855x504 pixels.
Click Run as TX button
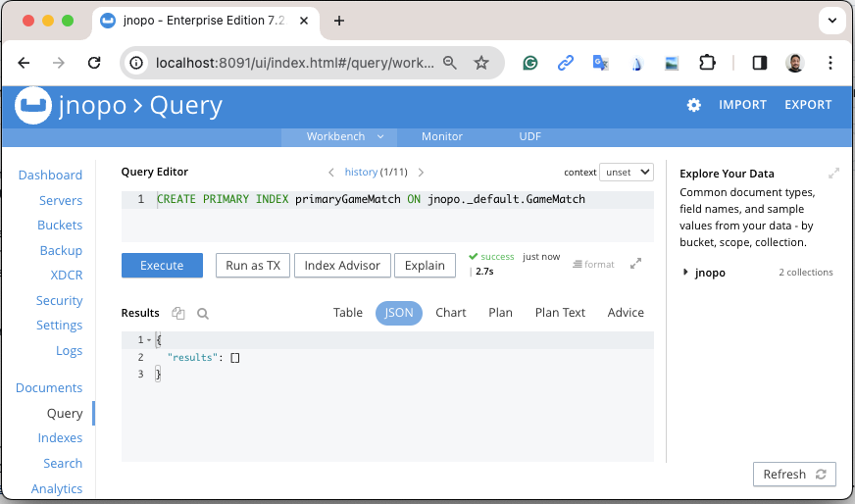(x=253, y=266)
